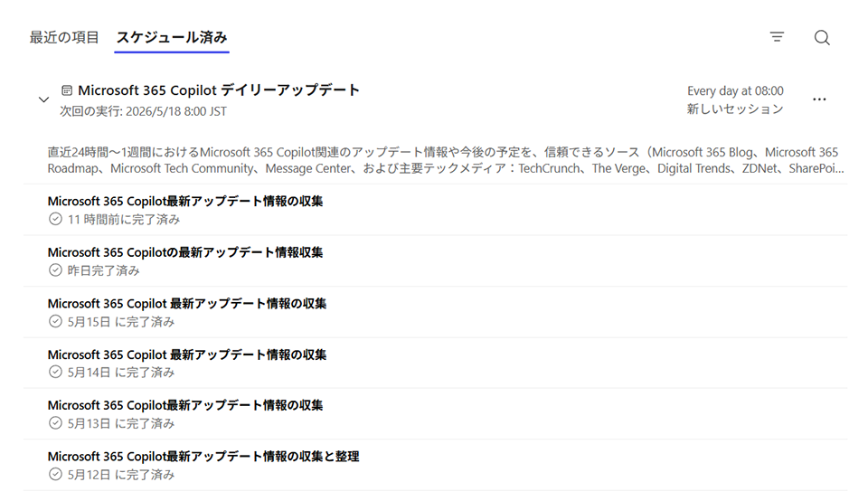The height and width of the screenshot is (501, 868).
Task: Click the check icon beside 昨日完了済み
Action: [x=55, y=270]
